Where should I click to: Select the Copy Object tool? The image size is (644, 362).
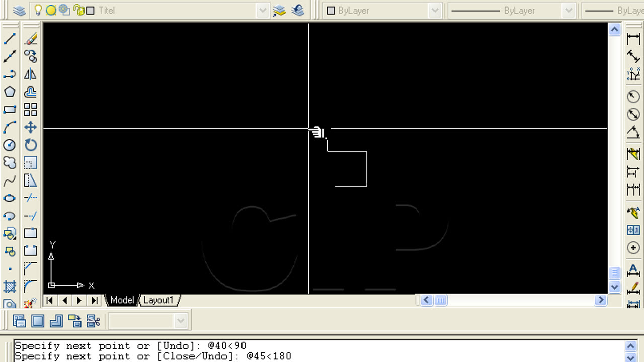coord(31,56)
